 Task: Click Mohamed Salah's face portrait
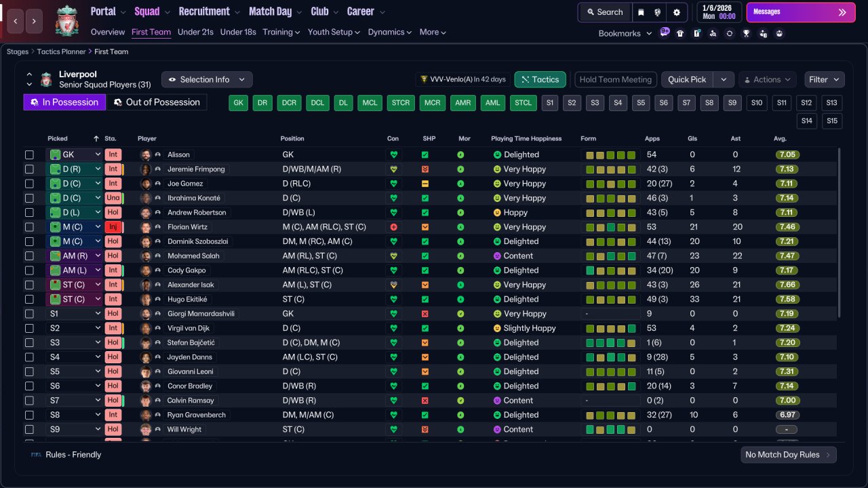[x=145, y=256]
